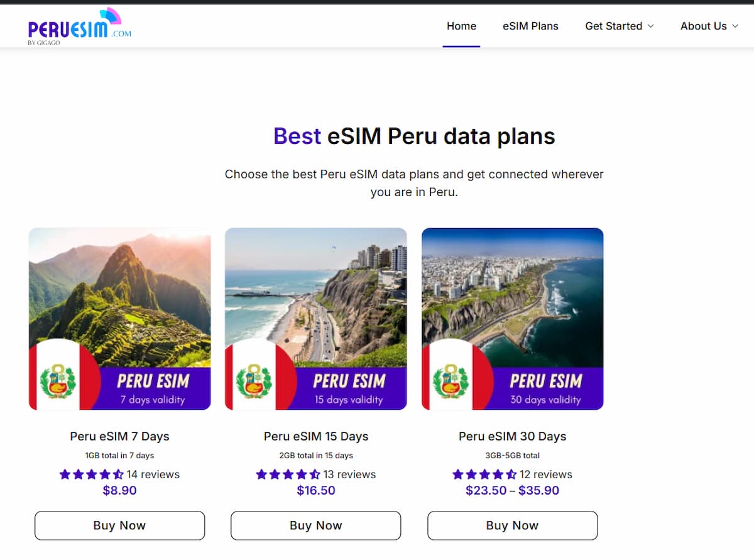This screenshot has width=754, height=560.
Task: Select Home in the navigation bar
Action: [461, 26]
